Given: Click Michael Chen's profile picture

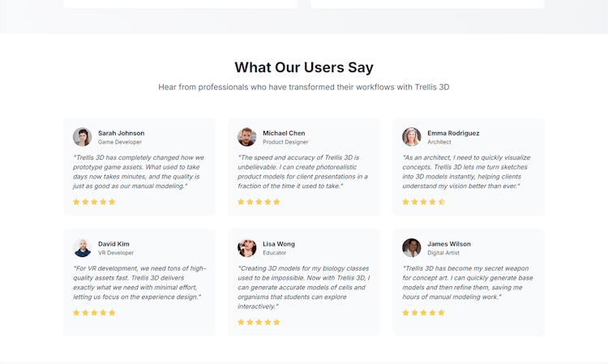Looking at the screenshot, I should pyautogui.click(x=246, y=137).
